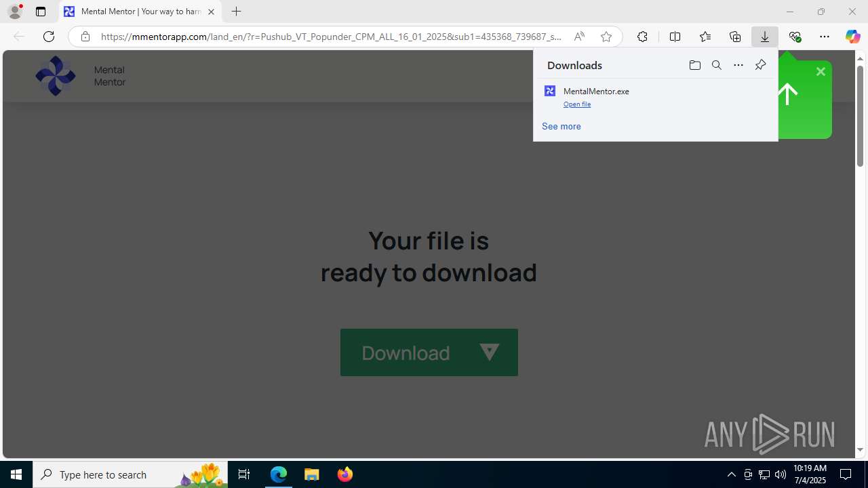868x488 pixels.
Task: Click the taskbar search box
Action: point(130,474)
